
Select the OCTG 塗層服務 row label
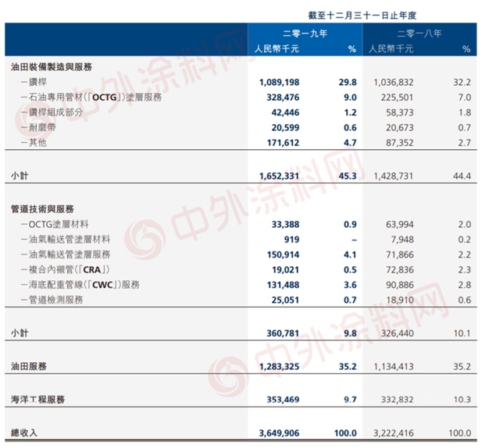pos(91,98)
